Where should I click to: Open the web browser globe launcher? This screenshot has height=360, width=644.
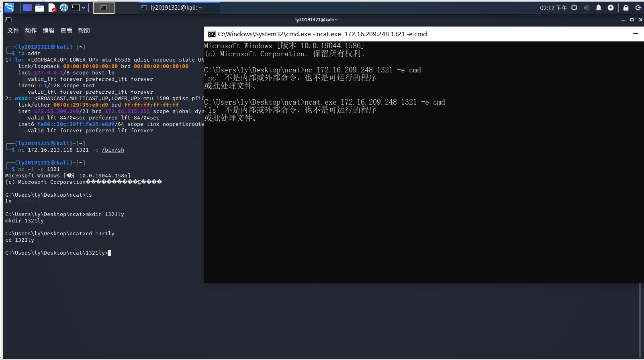63,8
